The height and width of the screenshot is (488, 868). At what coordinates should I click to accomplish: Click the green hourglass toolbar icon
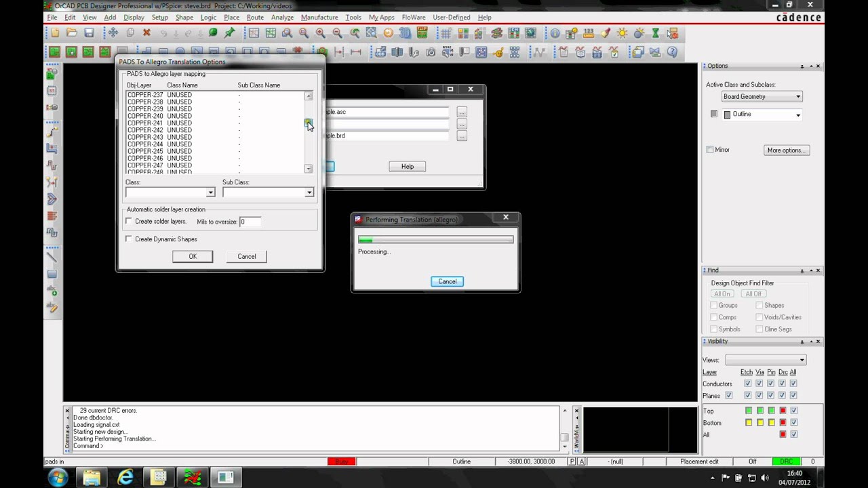click(x=656, y=33)
